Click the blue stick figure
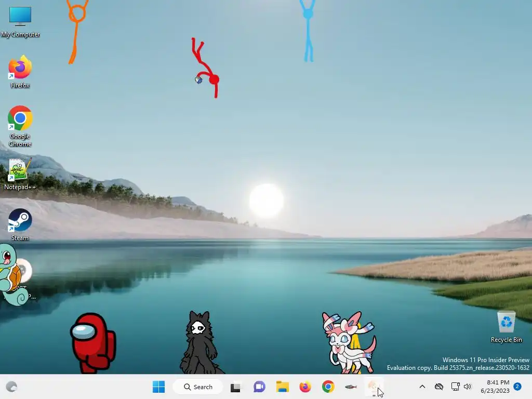Screen dimensions: 532x399 [308, 31]
